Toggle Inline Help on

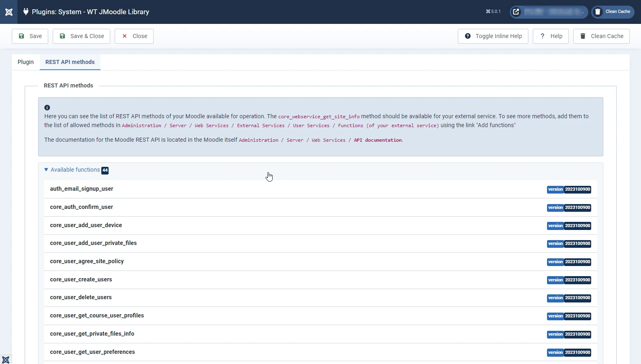tap(493, 36)
